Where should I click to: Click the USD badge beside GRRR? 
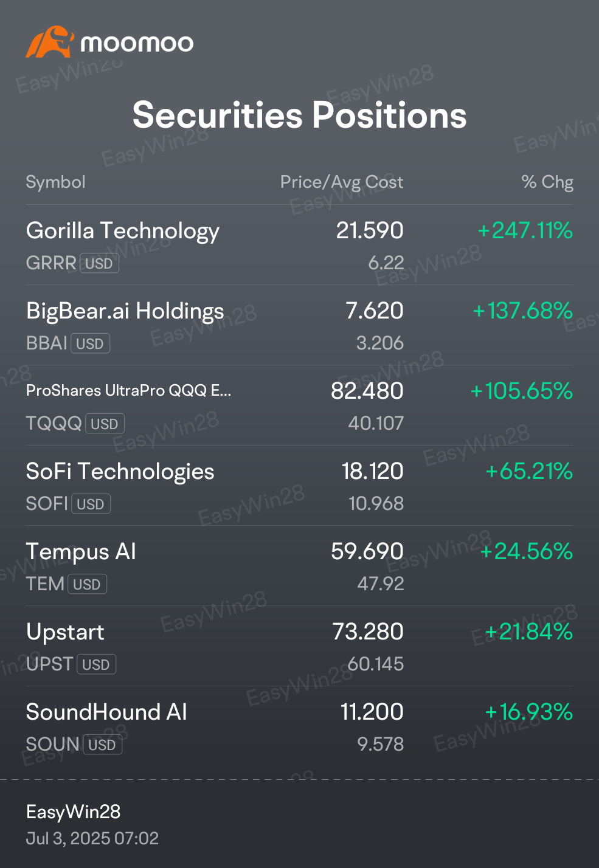pos(99,263)
